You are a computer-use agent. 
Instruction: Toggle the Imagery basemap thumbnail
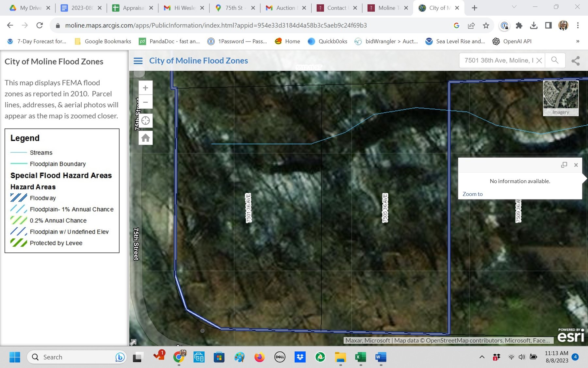pyautogui.click(x=561, y=98)
